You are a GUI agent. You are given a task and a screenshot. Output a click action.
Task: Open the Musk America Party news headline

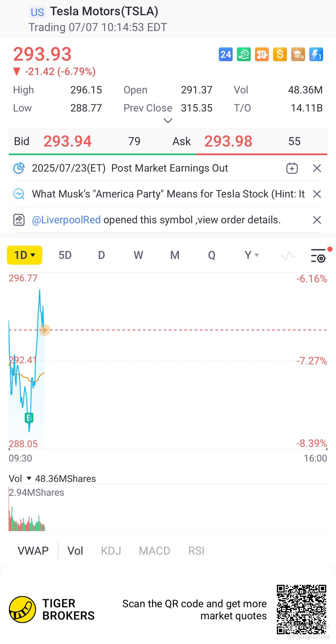pos(168,194)
